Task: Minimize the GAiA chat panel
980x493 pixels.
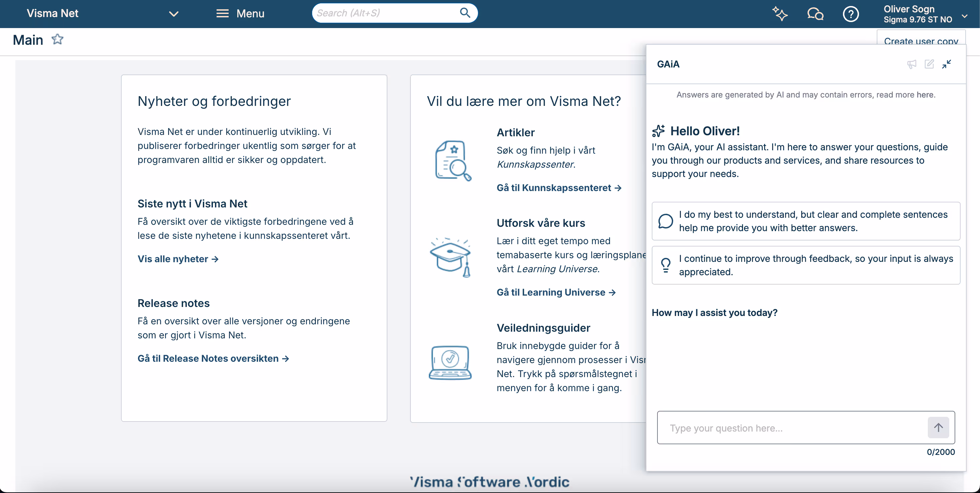Action: pyautogui.click(x=947, y=64)
